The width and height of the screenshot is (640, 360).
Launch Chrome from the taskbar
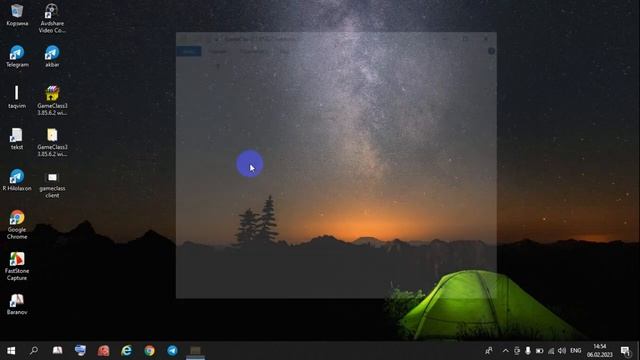click(x=149, y=351)
